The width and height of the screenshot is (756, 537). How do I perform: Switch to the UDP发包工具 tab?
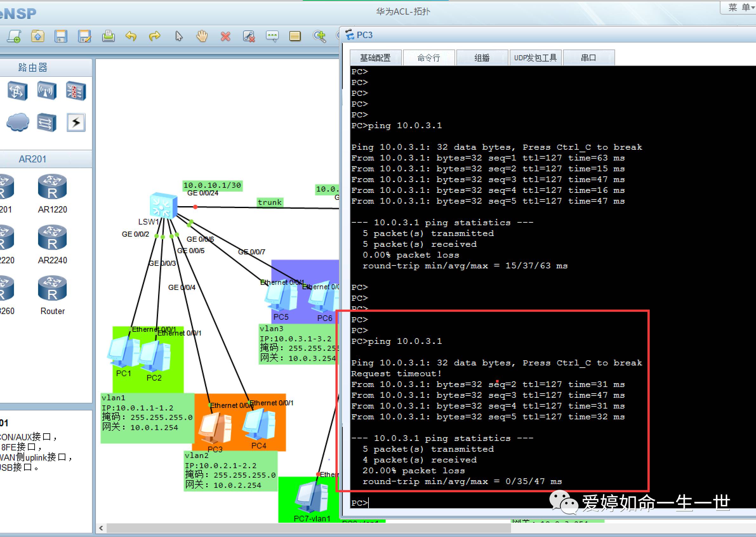pos(535,58)
